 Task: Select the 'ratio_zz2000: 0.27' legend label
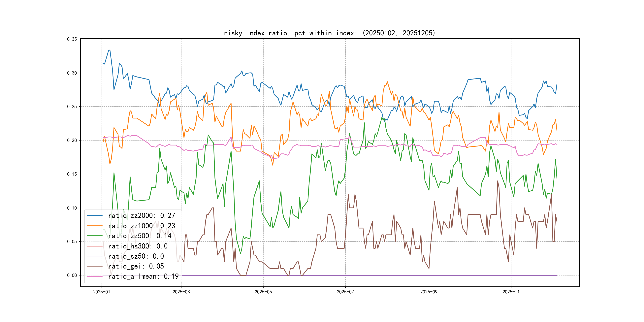[142, 215]
